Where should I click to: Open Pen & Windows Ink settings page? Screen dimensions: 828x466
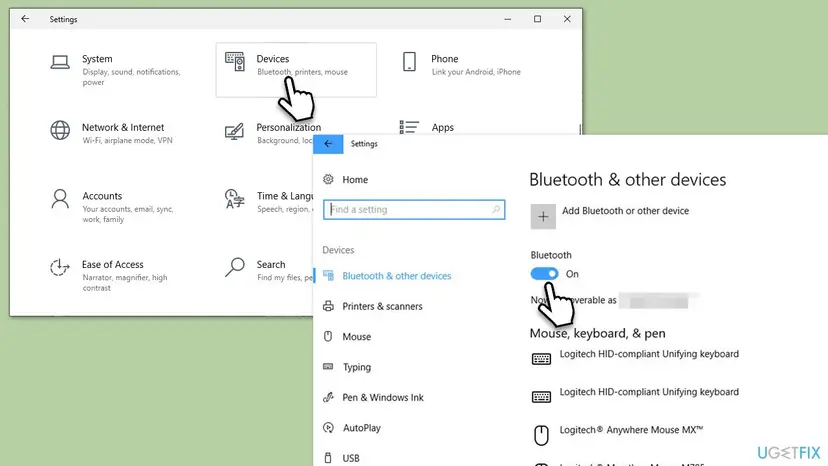pyautogui.click(x=383, y=397)
